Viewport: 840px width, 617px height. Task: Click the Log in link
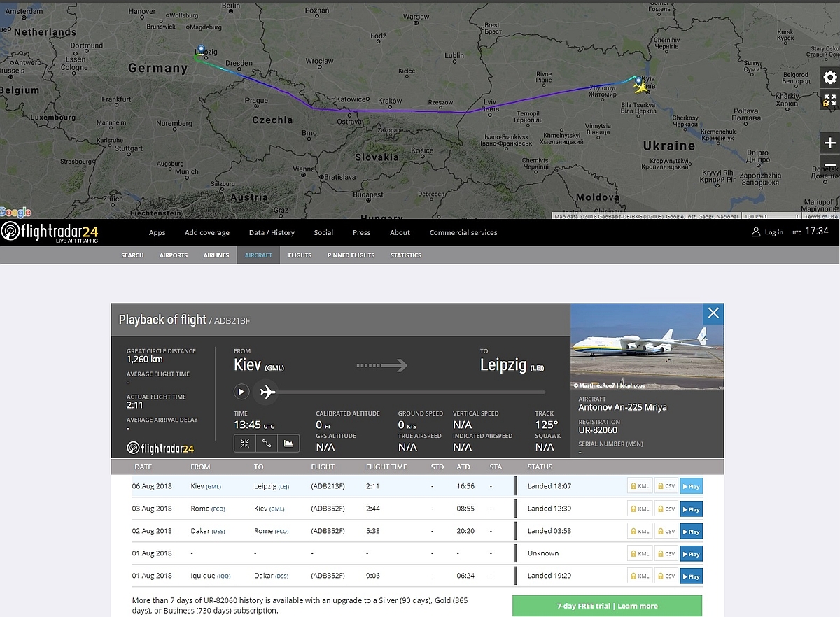[x=774, y=232]
